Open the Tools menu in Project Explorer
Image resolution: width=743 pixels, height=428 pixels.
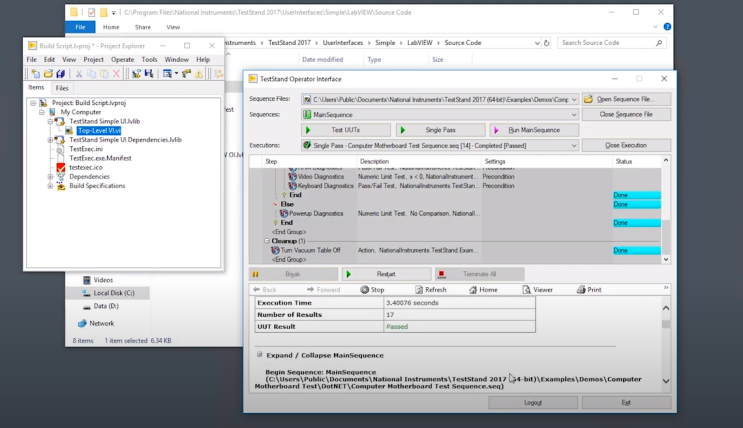click(x=149, y=59)
